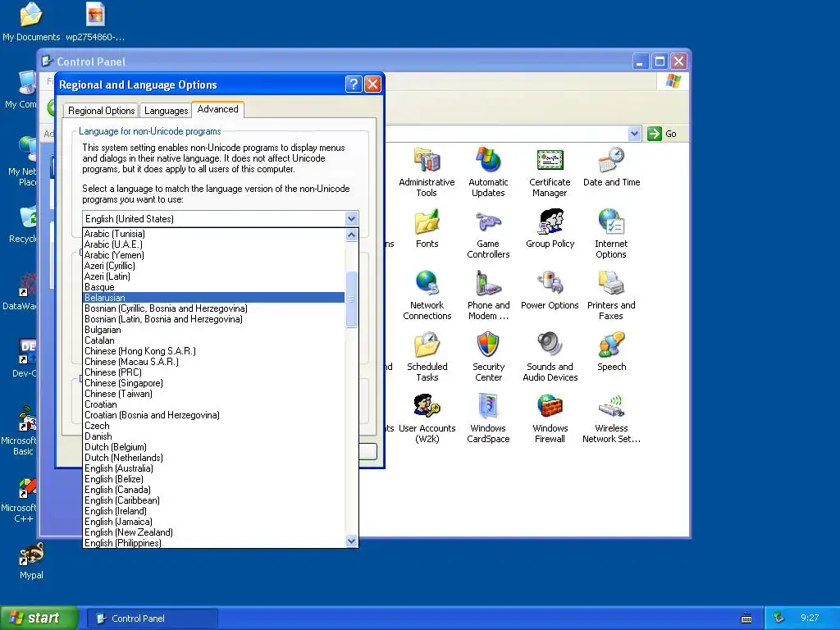
Task: Choose Arabic (Yemen) from list
Action: pyautogui.click(x=214, y=255)
